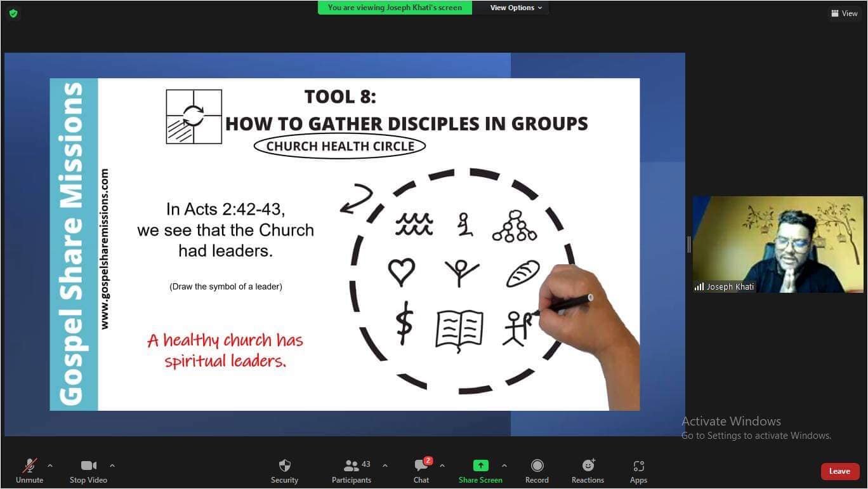Click the Unmute microphone icon
Viewport: 868px width, 489px height.
point(29,466)
